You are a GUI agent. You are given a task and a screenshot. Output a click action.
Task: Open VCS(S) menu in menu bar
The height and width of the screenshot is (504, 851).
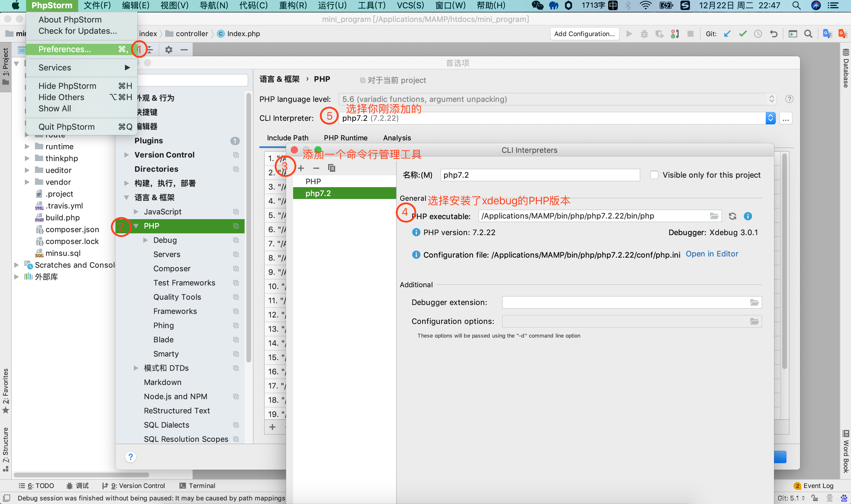(x=410, y=5)
